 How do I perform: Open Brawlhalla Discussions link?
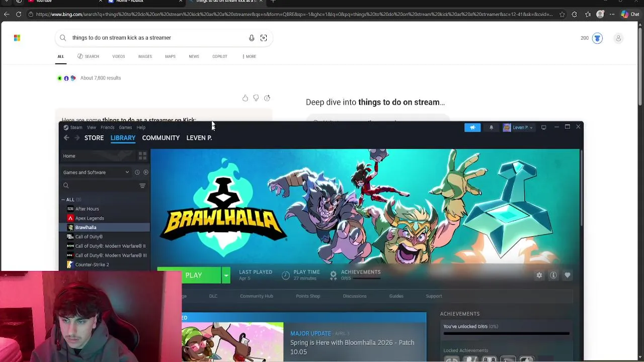pyautogui.click(x=355, y=296)
